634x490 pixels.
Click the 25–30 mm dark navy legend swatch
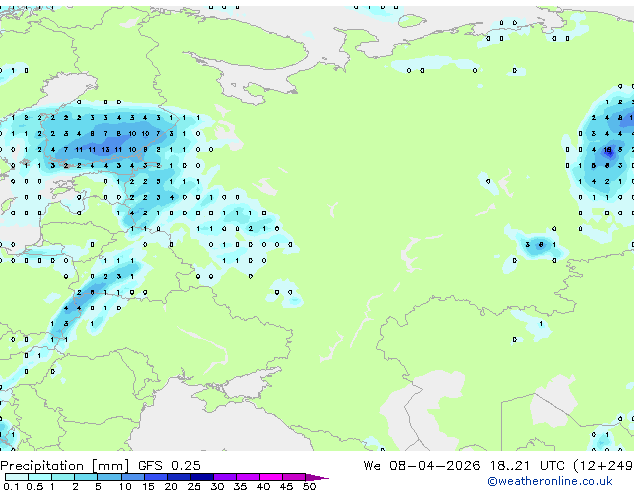tap(202, 477)
